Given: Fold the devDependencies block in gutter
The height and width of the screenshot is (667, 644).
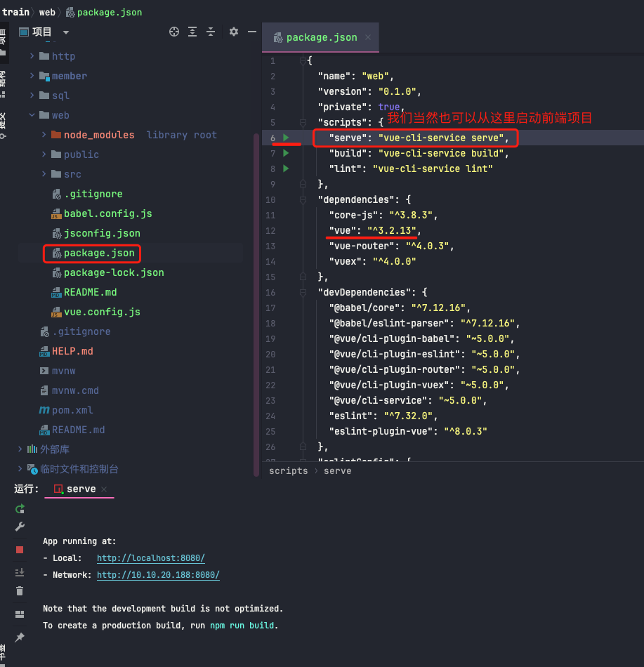Looking at the screenshot, I should tap(303, 292).
